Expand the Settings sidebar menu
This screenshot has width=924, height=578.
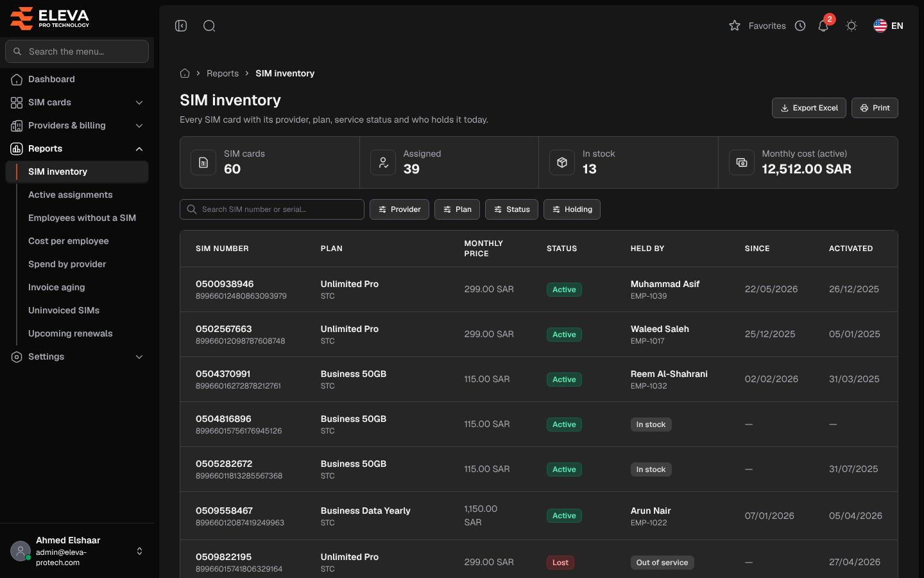coord(77,356)
